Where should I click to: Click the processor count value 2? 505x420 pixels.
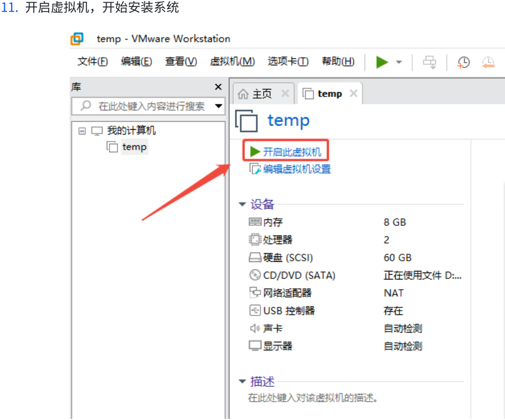(387, 240)
